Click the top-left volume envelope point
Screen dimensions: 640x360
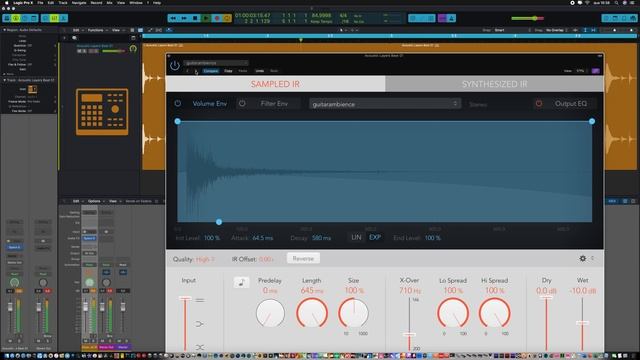tap(178, 121)
